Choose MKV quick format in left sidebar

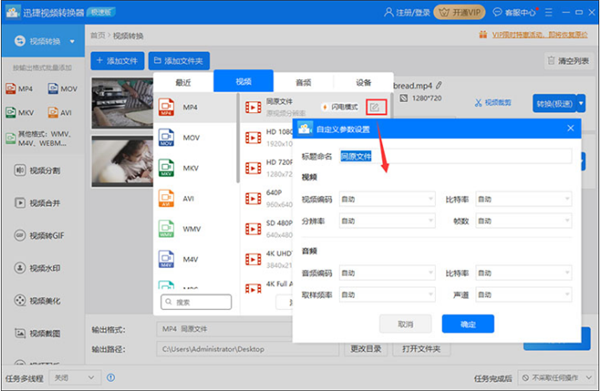click(20, 112)
